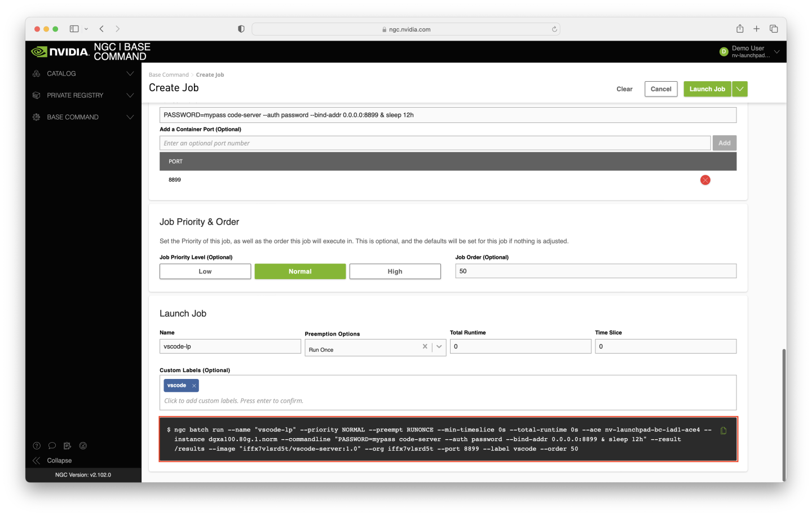Remove the vscode custom label

tap(194, 386)
